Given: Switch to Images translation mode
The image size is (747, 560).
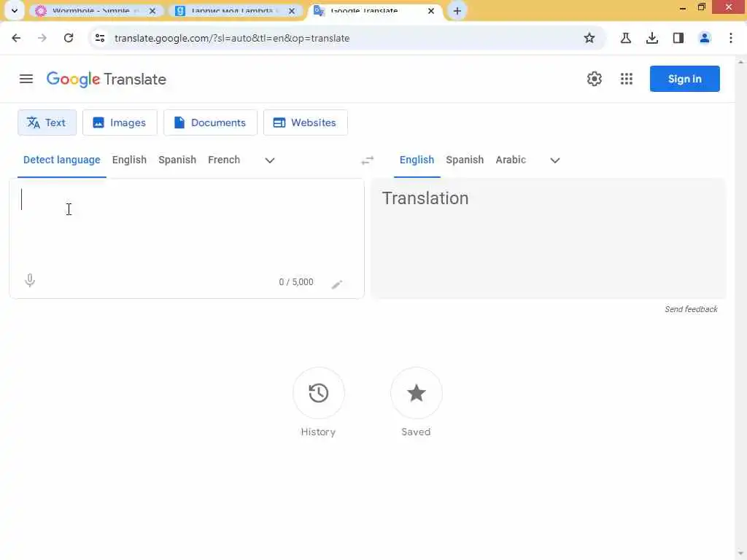Looking at the screenshot, I should pos(120,122).
